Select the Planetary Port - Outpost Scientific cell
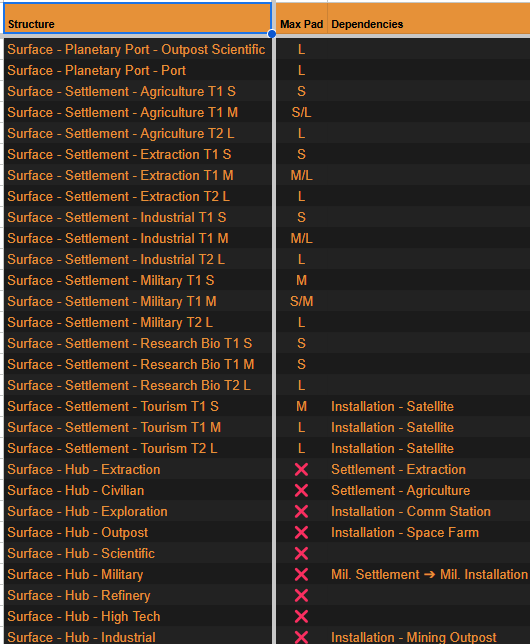 137,49
